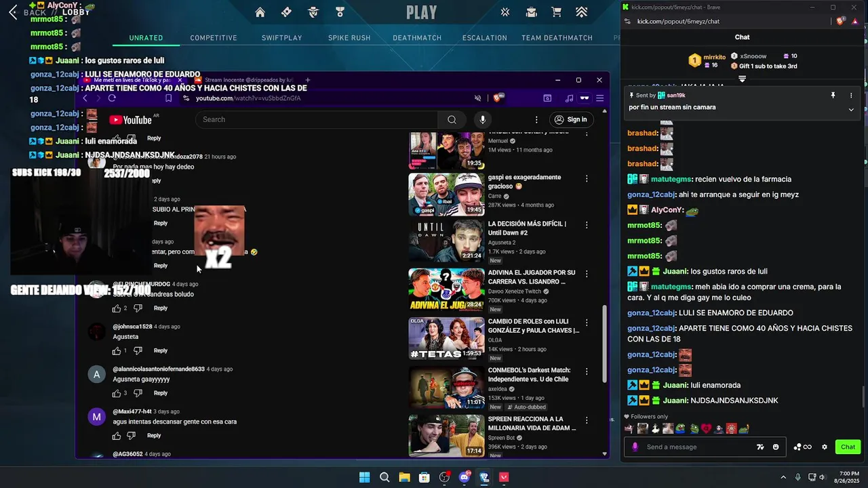Click the Valorant back arrow
The image size is (868, 488).
[13, 12]
